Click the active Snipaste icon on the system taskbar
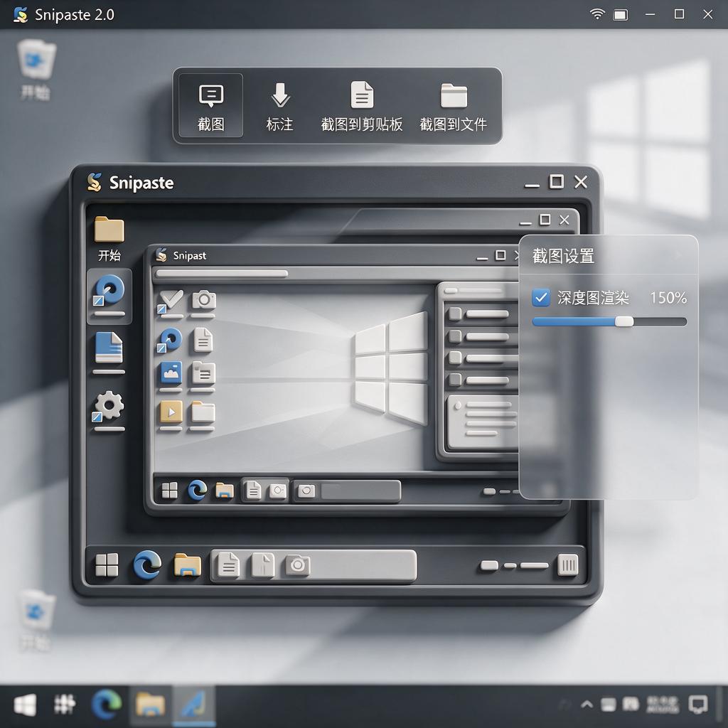The height and width of the screenshot is (728, 728). 194,705
